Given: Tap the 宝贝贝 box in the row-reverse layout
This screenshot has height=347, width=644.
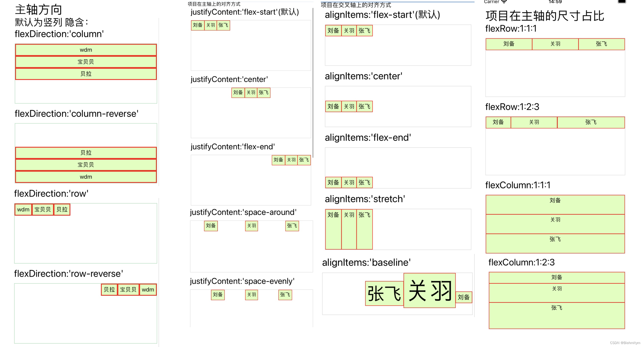Looking at the screenshot, I should coord(128,290).
